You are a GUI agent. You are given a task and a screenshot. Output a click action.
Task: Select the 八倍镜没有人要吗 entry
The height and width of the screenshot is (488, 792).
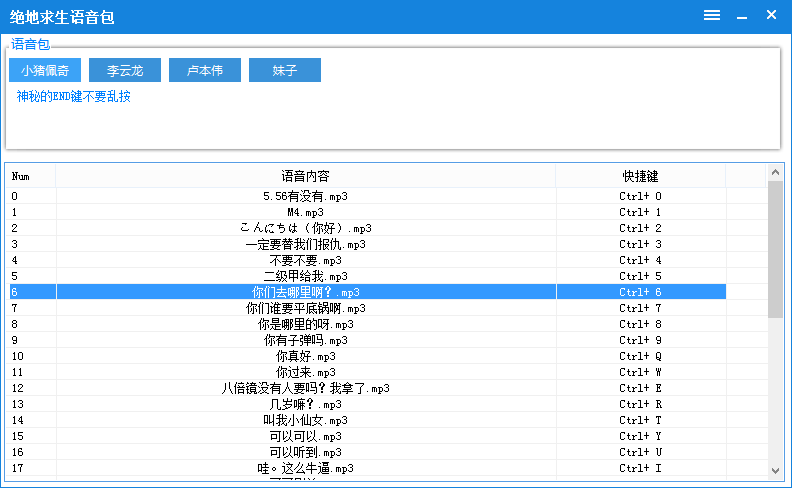point(305,388)
